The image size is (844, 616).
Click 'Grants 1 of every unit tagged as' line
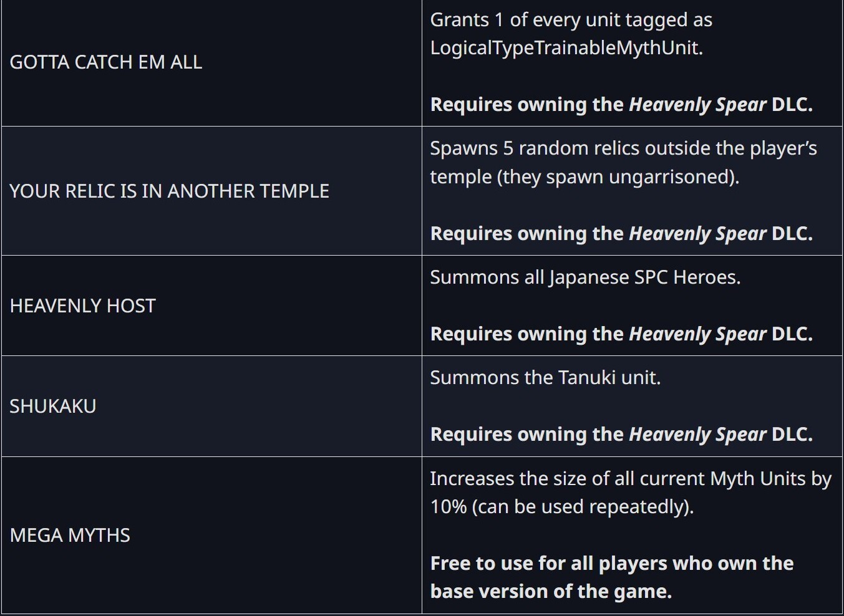point(571,20)
